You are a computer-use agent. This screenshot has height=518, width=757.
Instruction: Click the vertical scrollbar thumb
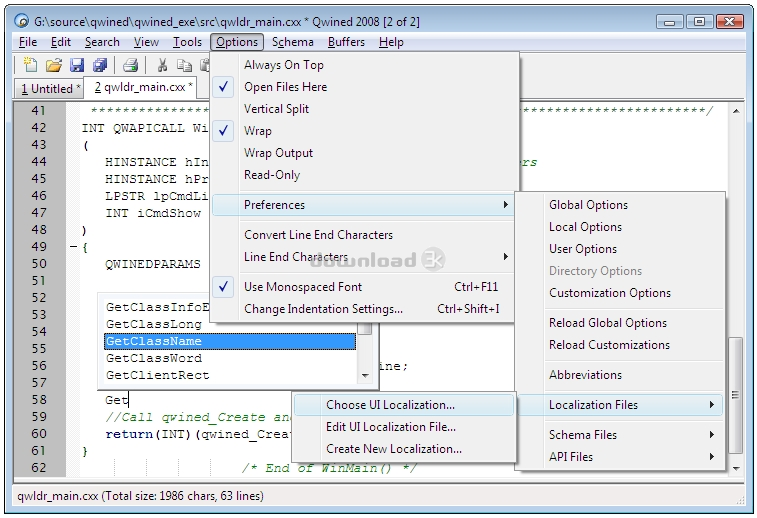(x=735, y=395)
